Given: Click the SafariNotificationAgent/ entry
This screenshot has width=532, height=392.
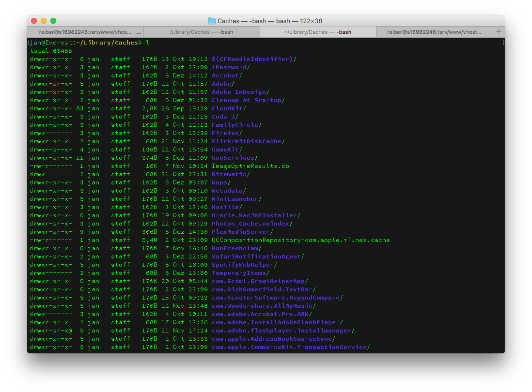Looking at the screenshot, I should point(257,256).
